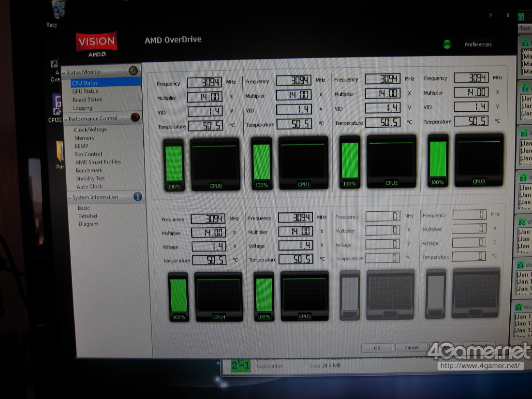Open Detailed system information

coord(88,216)
